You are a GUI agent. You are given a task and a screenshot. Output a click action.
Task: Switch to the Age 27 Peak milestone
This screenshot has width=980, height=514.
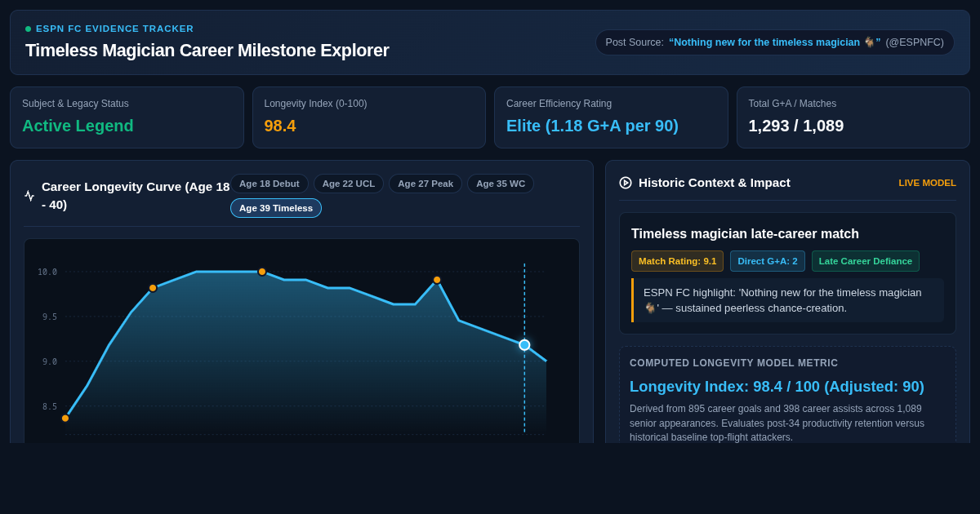tap(425, 184)
